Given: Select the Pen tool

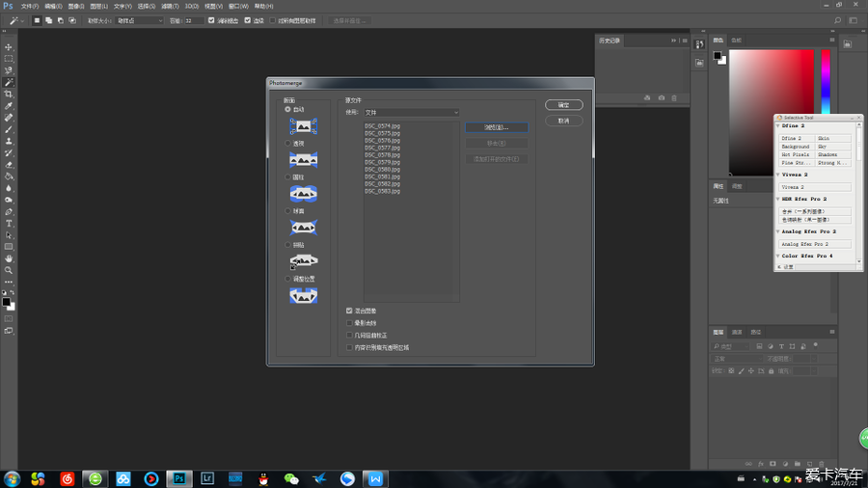Looking at the screenshot, I should click(x=9, y=212).
